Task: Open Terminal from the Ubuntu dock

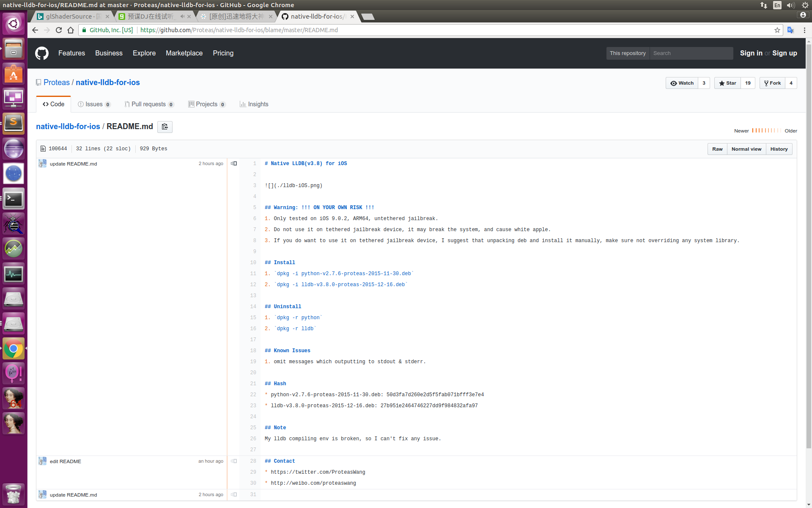Action: (x=14, y=199)
